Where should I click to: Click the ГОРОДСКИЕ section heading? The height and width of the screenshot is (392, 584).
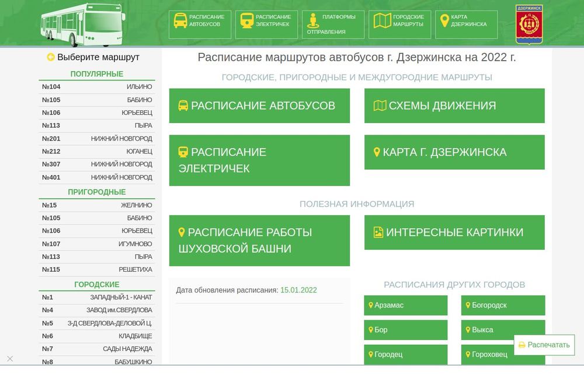coord(97,284)
